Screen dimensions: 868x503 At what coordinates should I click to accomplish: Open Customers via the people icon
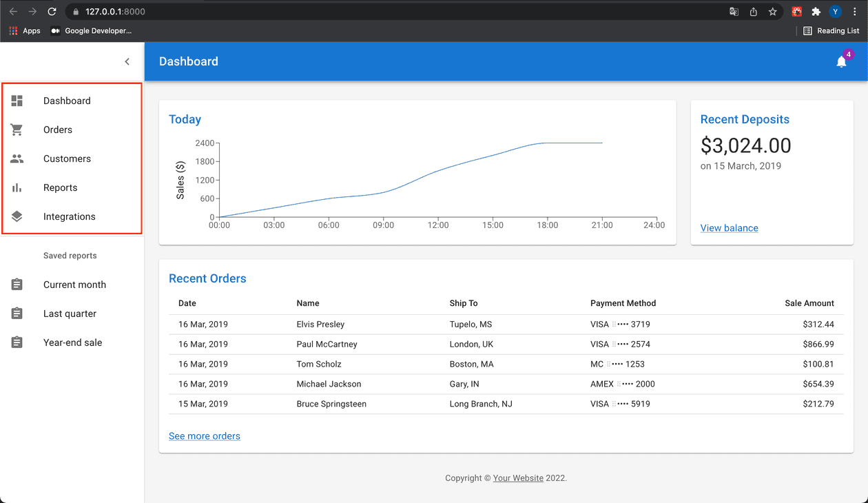tap(17, 158)
